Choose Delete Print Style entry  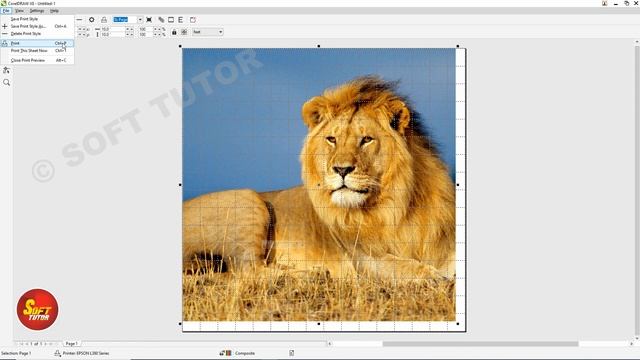[x=37, y=33]
